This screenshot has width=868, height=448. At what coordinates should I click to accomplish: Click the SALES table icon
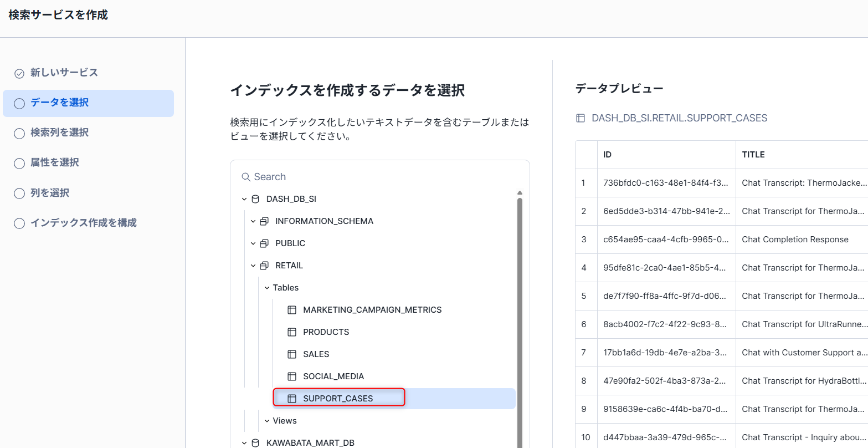pyautogui.click(x=292, y=354)
